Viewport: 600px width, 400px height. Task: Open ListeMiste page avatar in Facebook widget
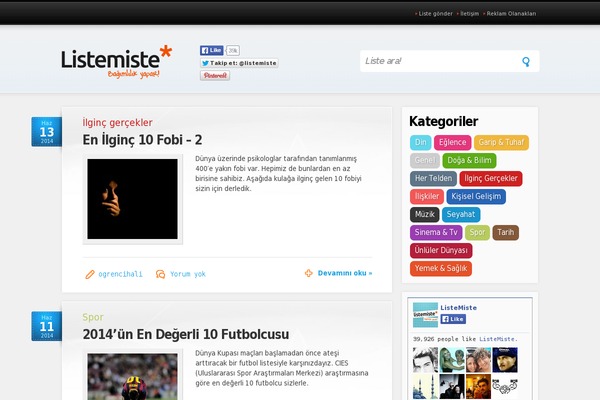tap(425, 315)
